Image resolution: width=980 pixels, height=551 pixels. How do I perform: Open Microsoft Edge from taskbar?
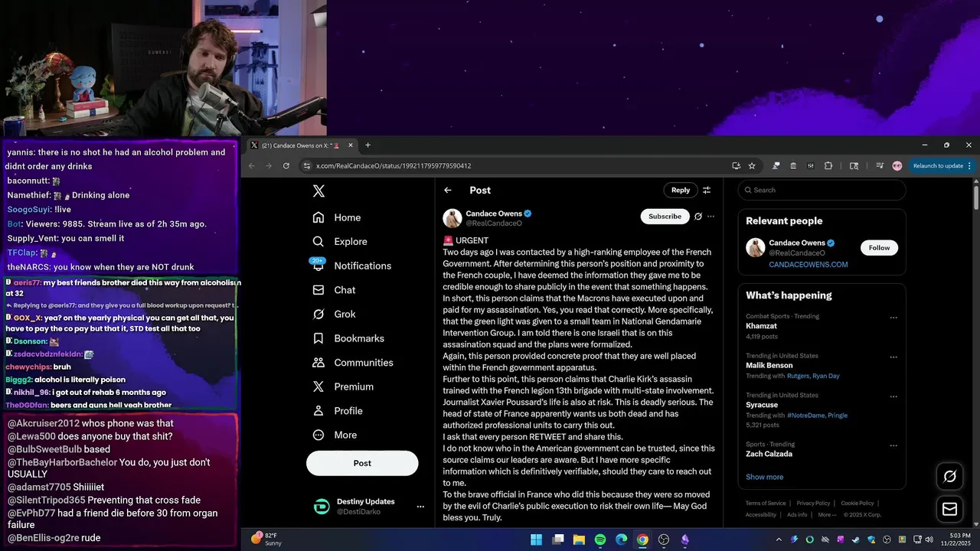click(x=622, y=540)
